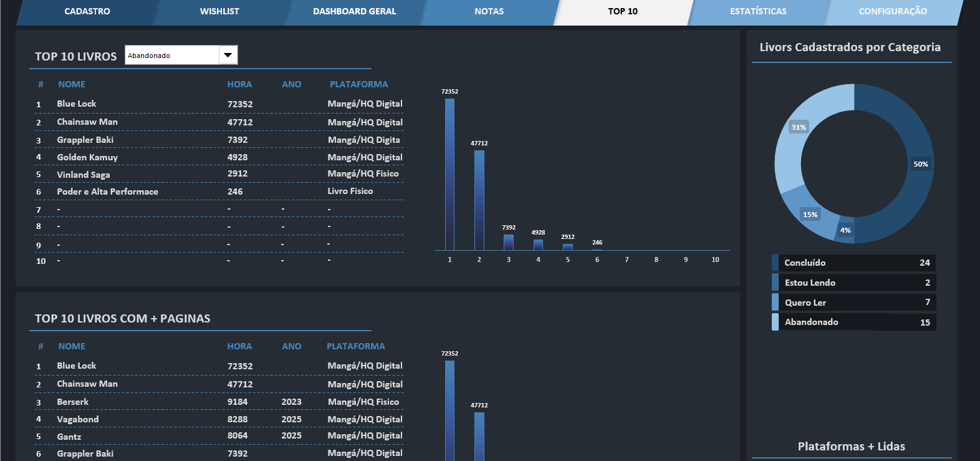Select Chainsaw Man in TOP 10 LIVROS table
The image size is (980, 461).
[x=87, y=122]
